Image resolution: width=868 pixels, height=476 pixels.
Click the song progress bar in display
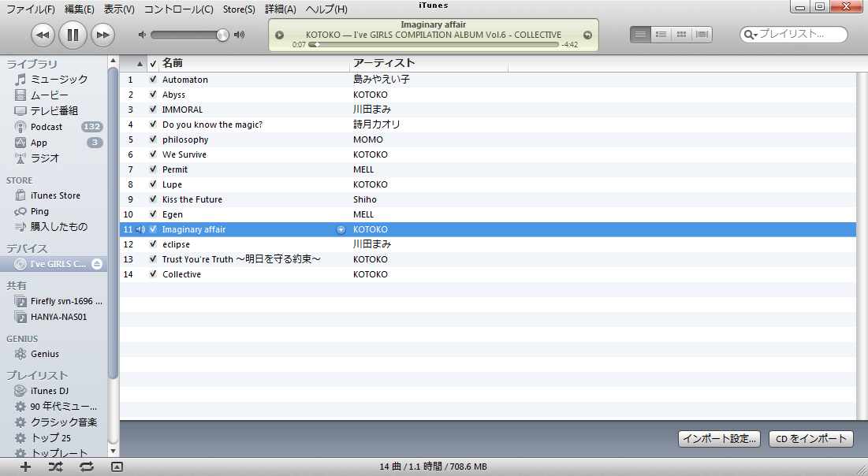click(x=433, y=45)
